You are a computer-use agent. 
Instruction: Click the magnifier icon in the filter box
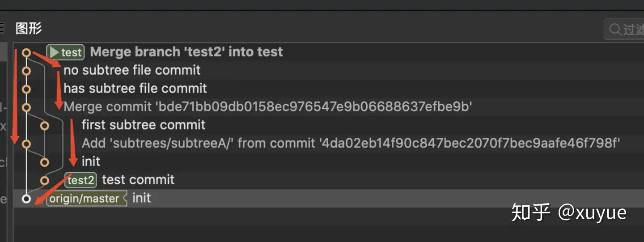coord(614,30)
